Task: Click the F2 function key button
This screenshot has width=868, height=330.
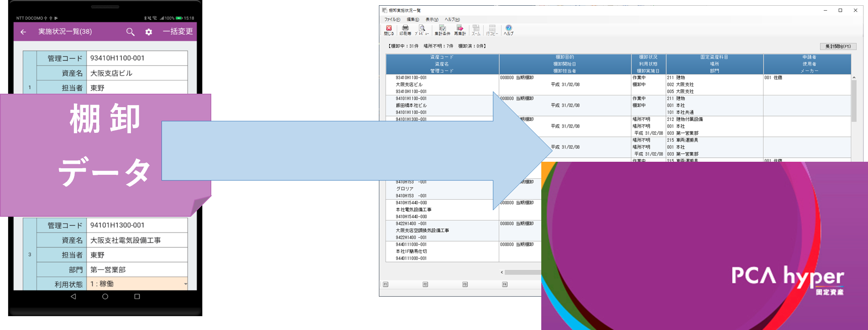Action: click(425, 284)
